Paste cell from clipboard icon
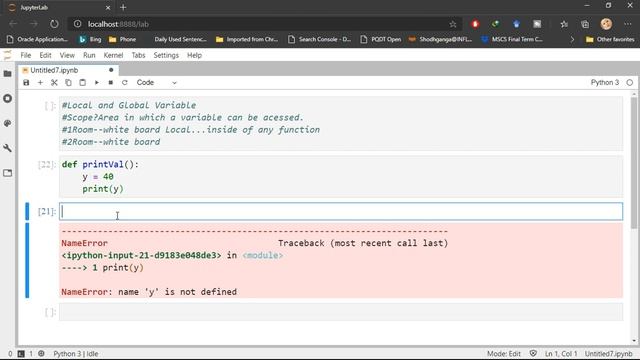Viewport: 640px width, 360px height. pos(82,82)
